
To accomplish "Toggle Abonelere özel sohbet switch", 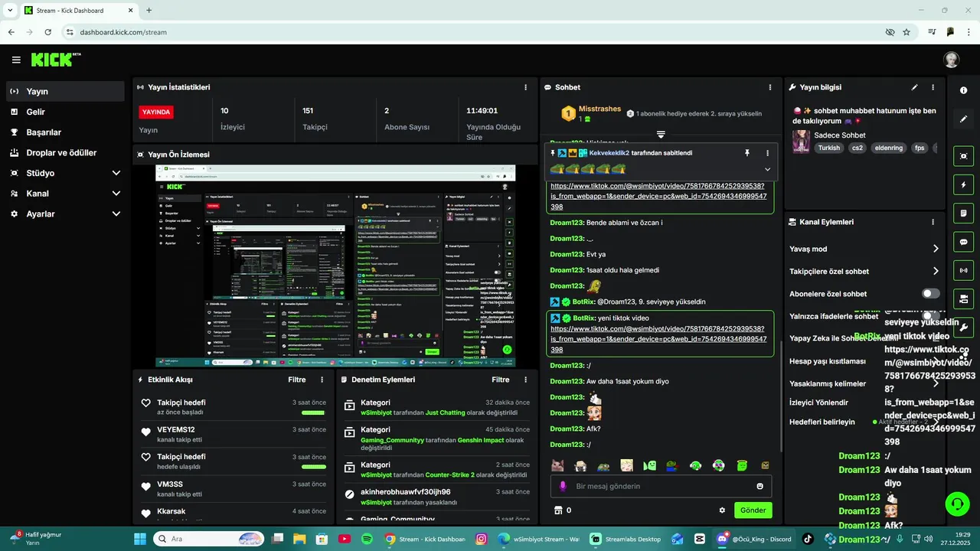I will point(930,294).
